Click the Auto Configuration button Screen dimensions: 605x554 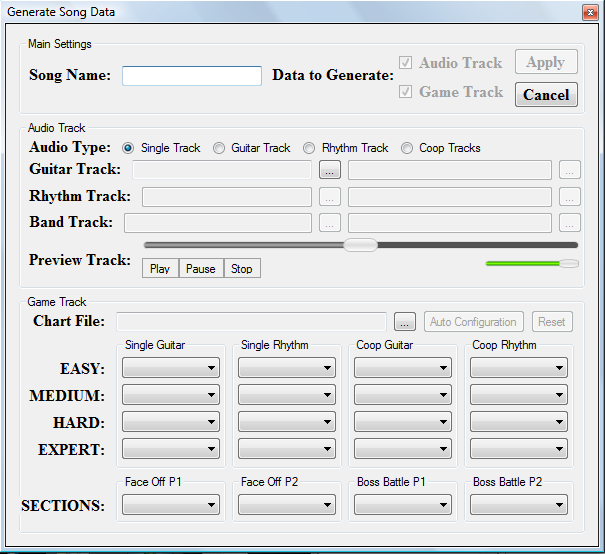pos(473,322)
